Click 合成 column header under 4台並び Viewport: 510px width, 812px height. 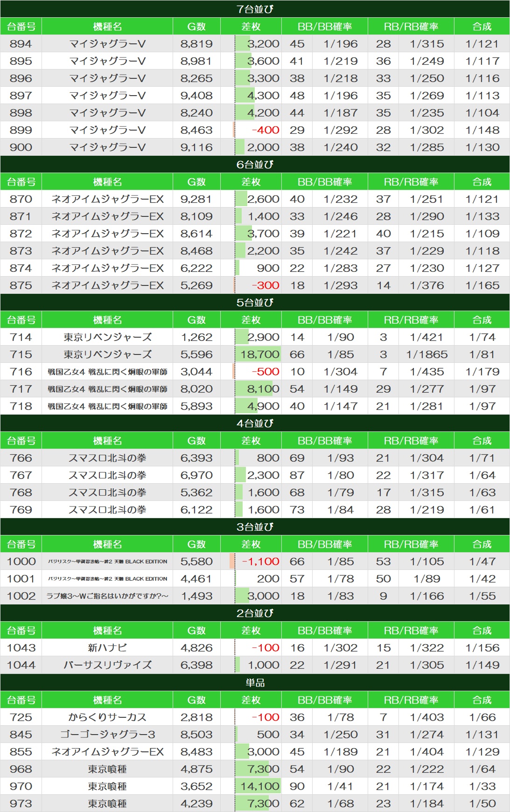coord(482,441)
